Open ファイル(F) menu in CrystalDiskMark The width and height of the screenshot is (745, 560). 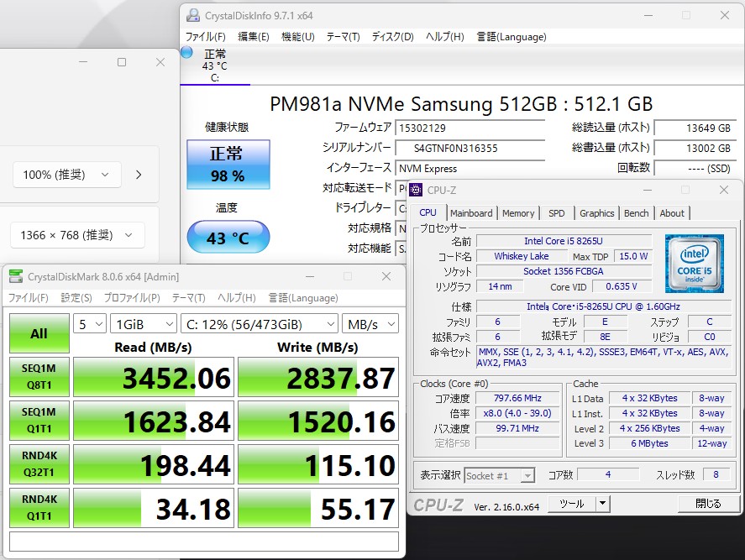tap(28, 298)
